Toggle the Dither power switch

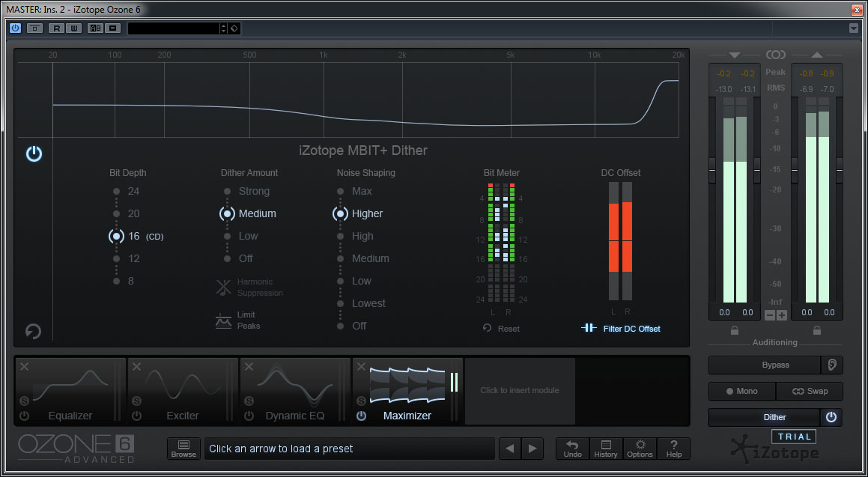point(831,417)
